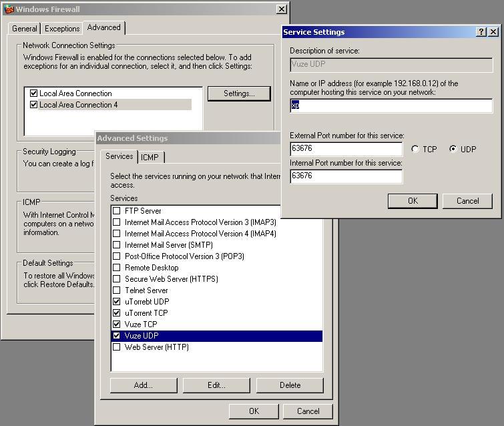Screen dimensions: 504x426
Task: Click the Name or IP address field
Action: (391, 105)
